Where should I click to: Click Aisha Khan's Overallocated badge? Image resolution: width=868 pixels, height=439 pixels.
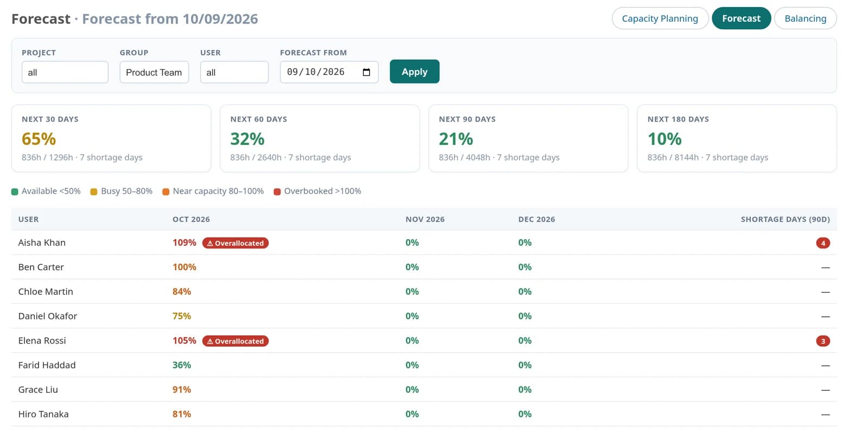(x=235, y=243)
